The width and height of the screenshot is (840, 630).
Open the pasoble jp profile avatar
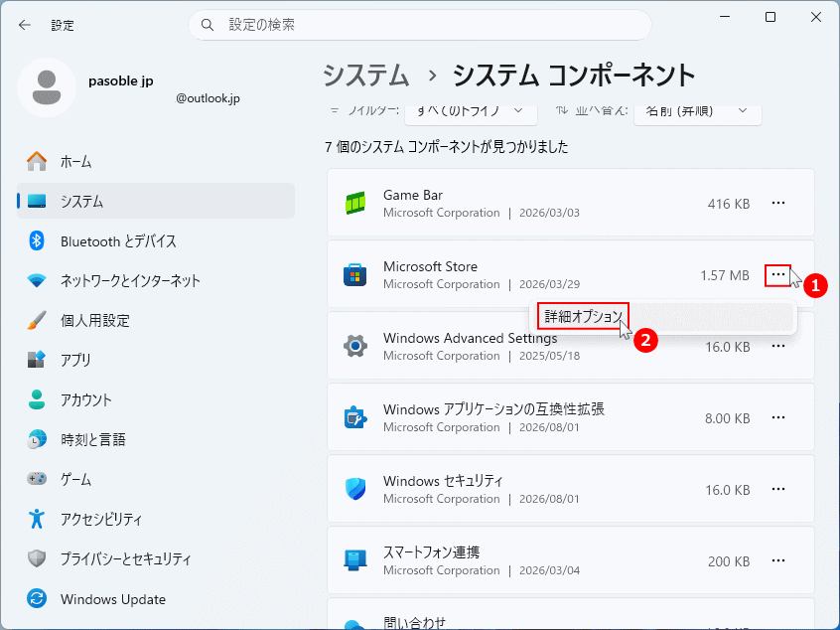(x=47, y=87)
